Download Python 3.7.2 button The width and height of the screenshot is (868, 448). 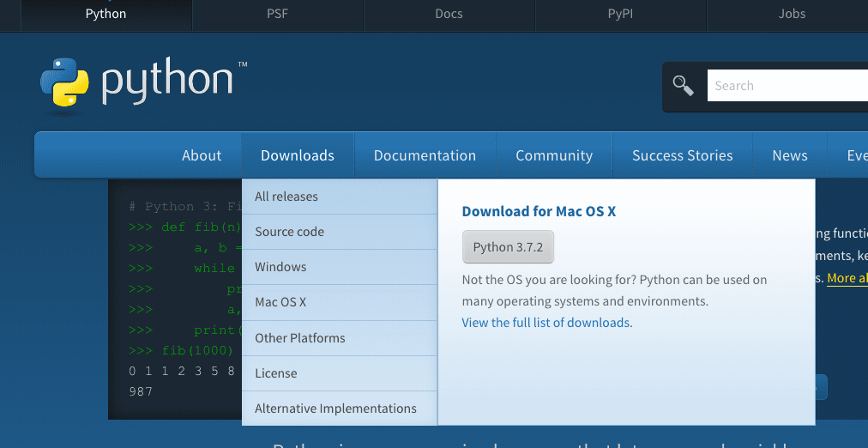coord(507,247)
